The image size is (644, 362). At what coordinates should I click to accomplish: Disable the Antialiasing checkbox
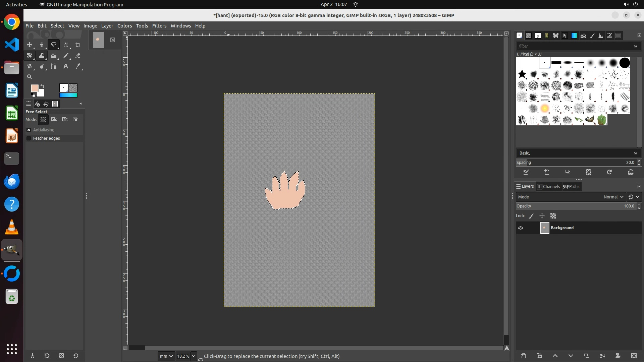click(29, 130)
